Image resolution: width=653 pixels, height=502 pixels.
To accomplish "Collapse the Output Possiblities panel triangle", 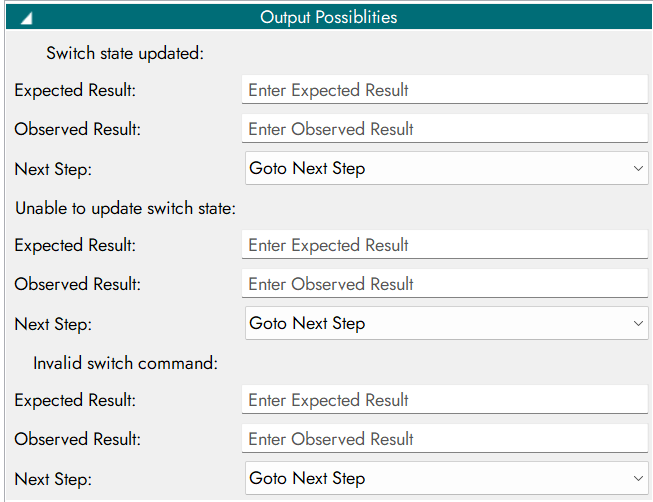I will 27,18.
